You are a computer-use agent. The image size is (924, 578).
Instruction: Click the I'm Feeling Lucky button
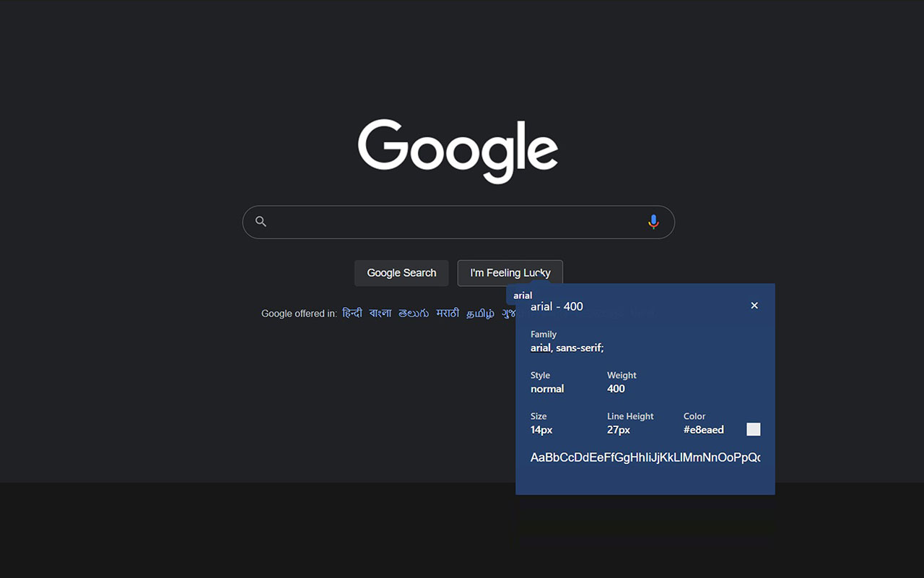tap(510, 273)
